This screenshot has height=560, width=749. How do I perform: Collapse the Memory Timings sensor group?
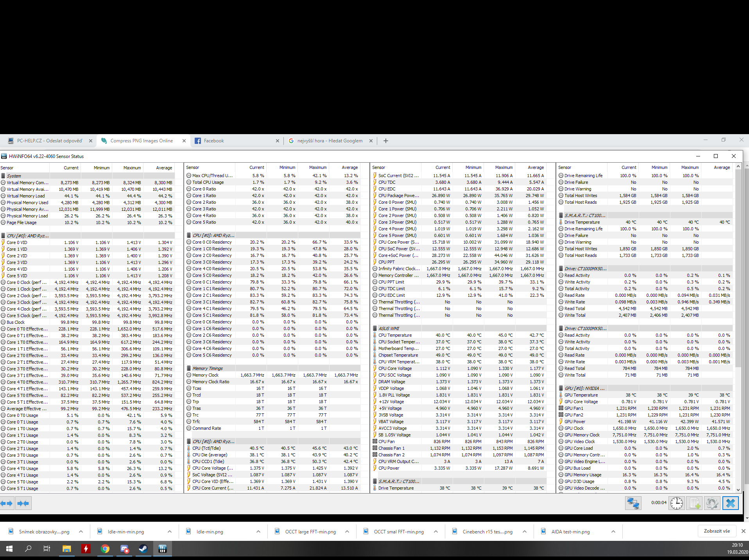pos(207,368)
